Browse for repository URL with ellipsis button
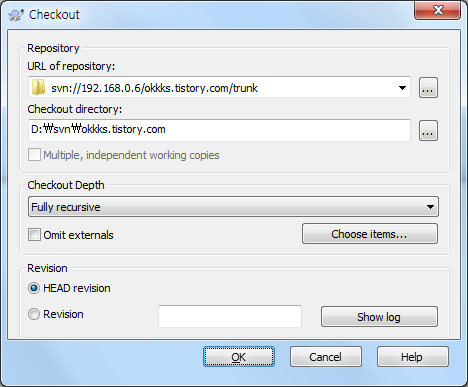 [x=428, y=87]
